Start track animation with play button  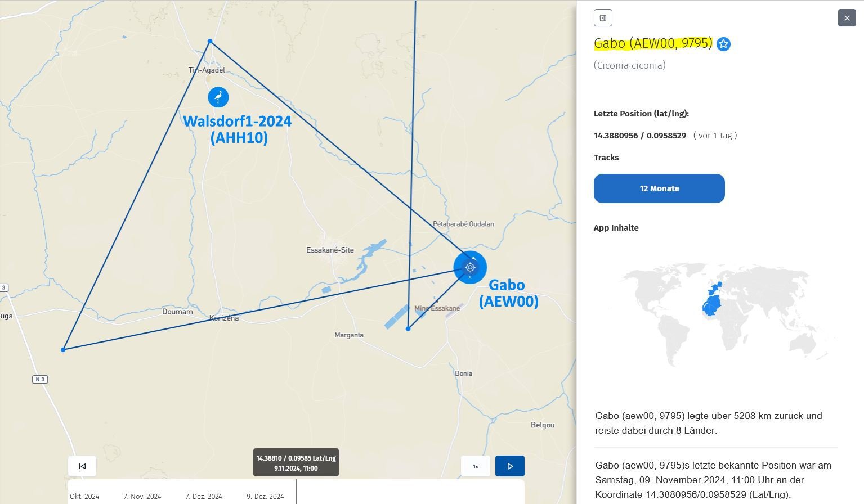[x=509, y=466]
